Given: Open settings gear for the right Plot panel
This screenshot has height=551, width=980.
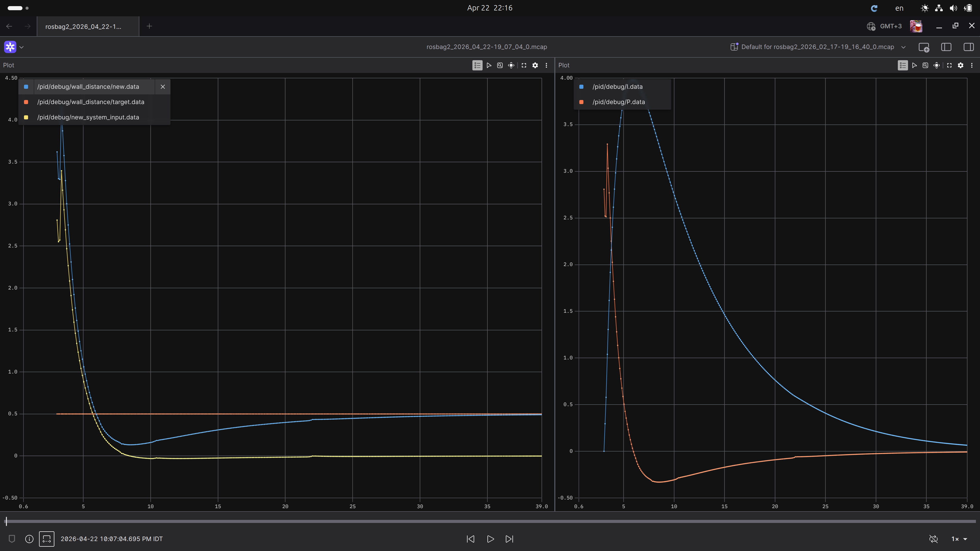Looking at the screenshot, I should click(961, 65).
